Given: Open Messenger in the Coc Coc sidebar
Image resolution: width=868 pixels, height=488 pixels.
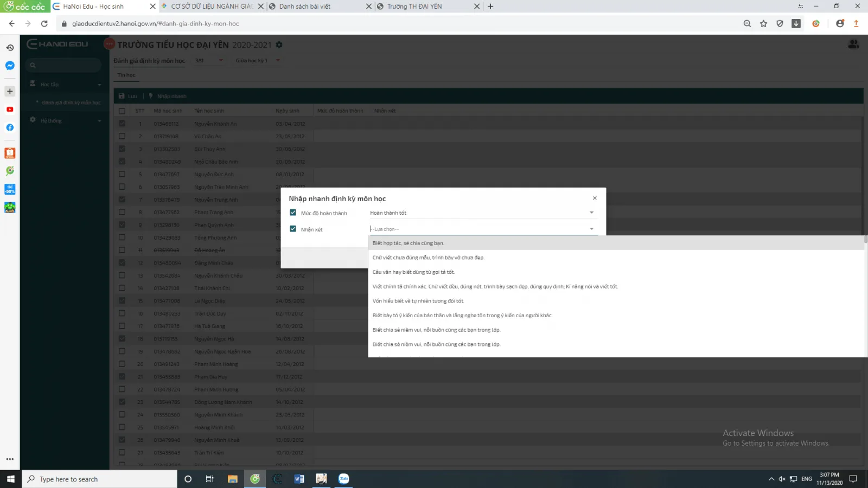Looking at the screenshot, I should coord(10,66).
